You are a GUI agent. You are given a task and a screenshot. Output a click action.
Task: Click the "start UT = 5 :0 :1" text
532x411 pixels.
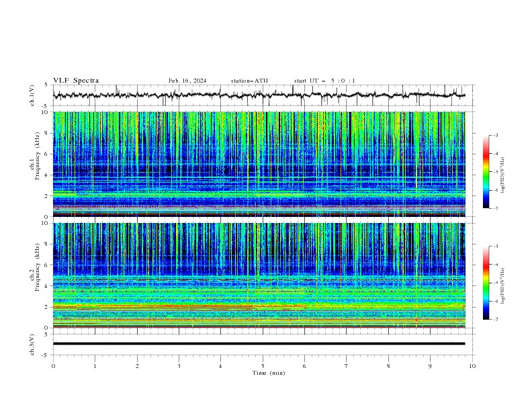[x=324, y=81]
